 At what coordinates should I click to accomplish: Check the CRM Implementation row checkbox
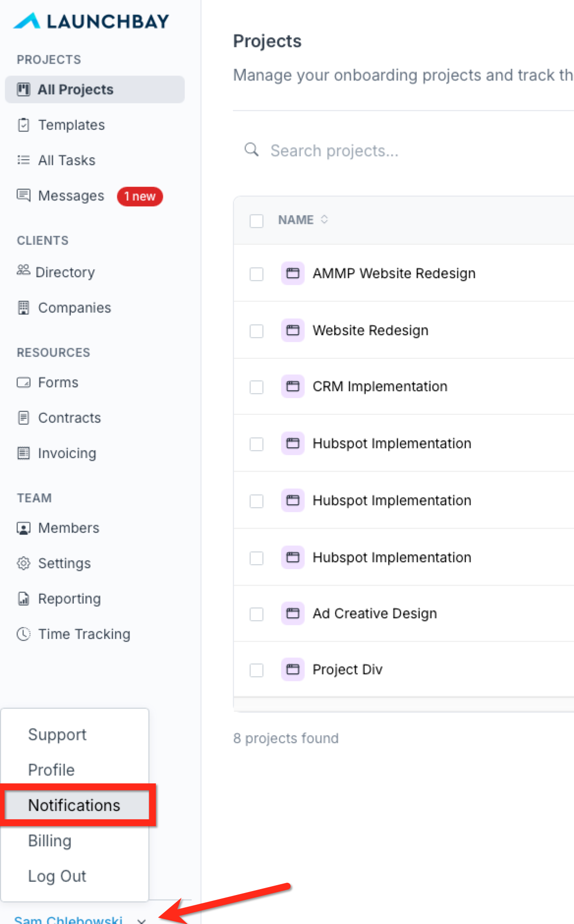(x=257, y=387)
